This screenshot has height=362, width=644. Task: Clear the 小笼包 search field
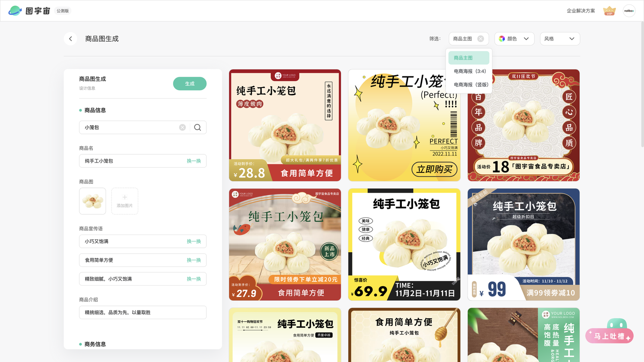tap(182, 127)
